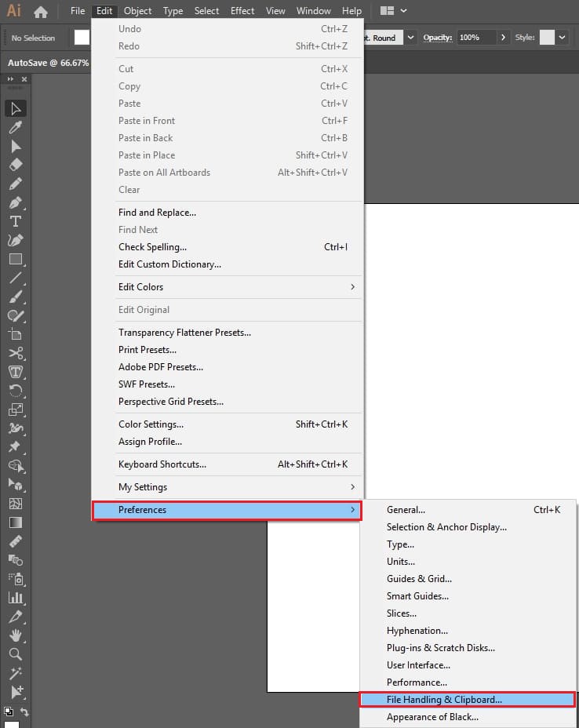579x728 pixels.
Task: Collapse the toolbar with double arrows
Action: pos(10,79)
